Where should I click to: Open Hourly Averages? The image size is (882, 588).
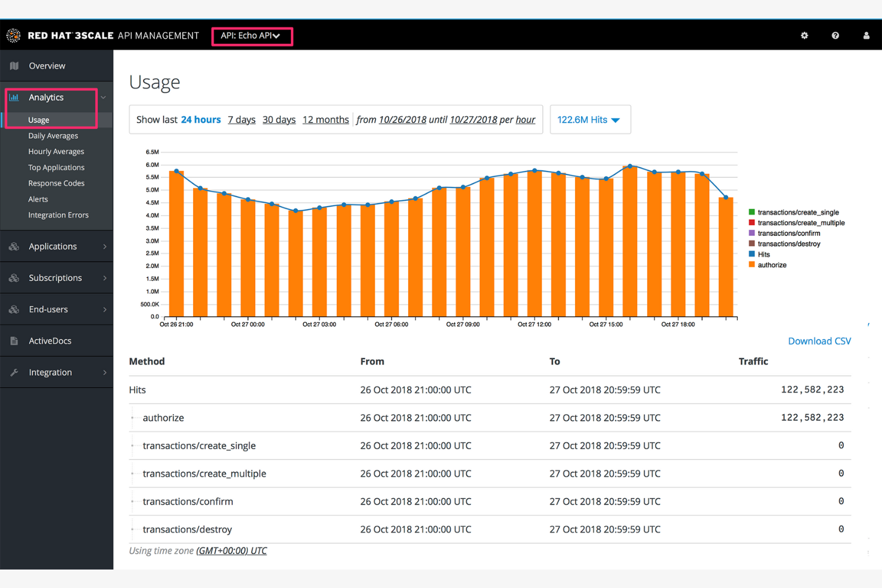tap(56, 152)
